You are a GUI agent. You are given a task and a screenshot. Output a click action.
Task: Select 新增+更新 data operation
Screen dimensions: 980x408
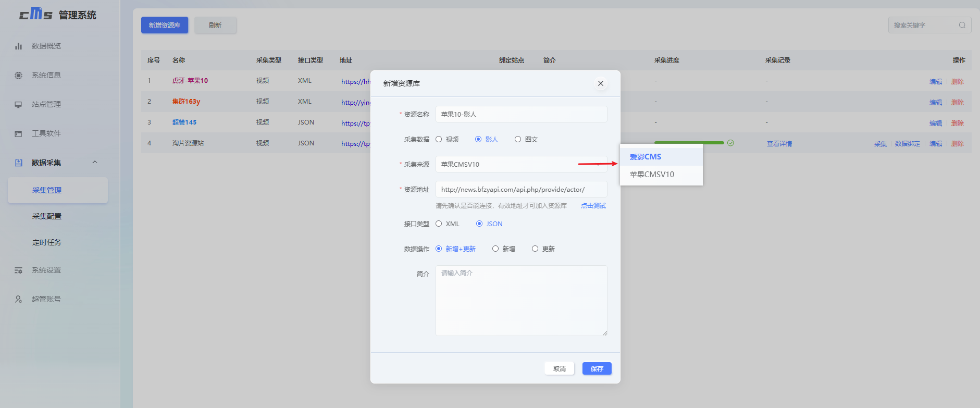coord(439,249)
